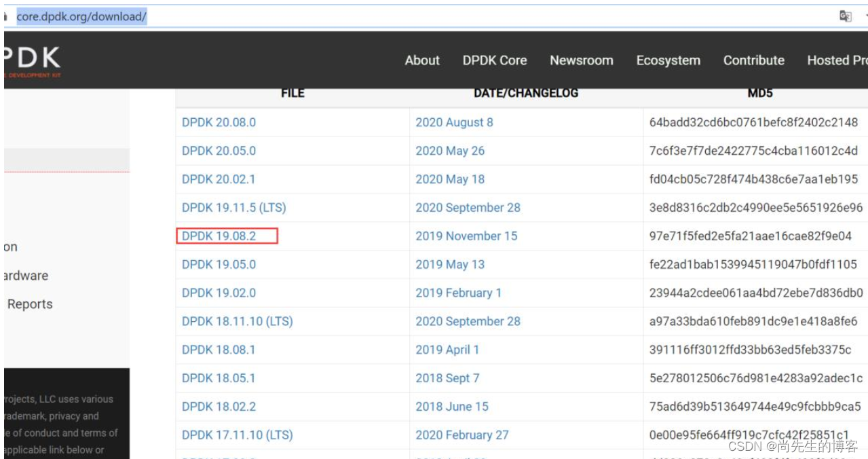Image resolution: width=868 pixels, height=459 pixels.
Task: Open the Ecosystem menu
Action: 668,60
